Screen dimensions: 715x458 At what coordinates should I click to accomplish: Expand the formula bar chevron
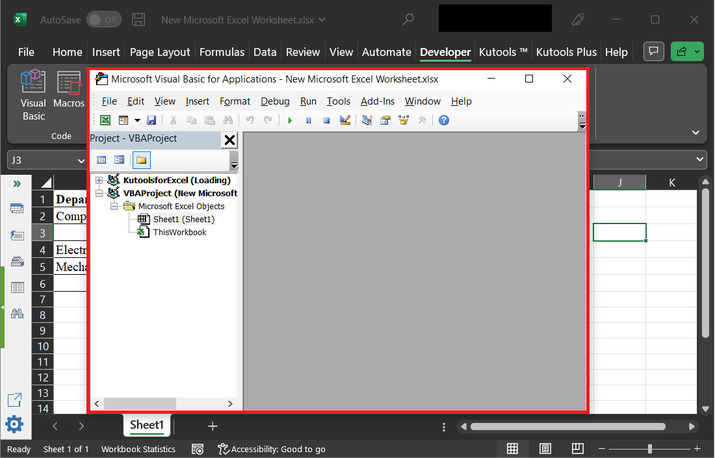point(699,160)
